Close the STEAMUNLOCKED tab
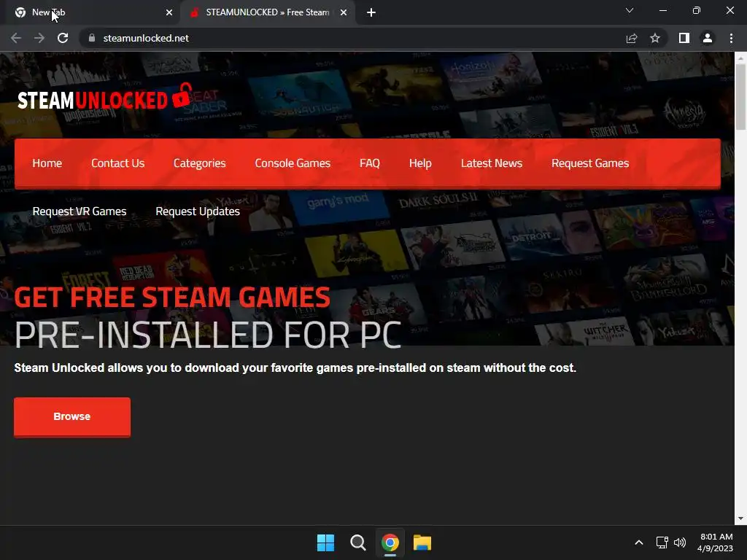 point(344,12)
